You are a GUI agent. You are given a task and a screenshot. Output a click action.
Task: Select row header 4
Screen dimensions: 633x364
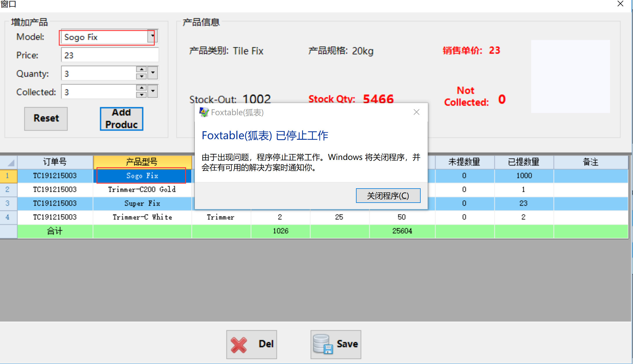click(x=8, y=217)
